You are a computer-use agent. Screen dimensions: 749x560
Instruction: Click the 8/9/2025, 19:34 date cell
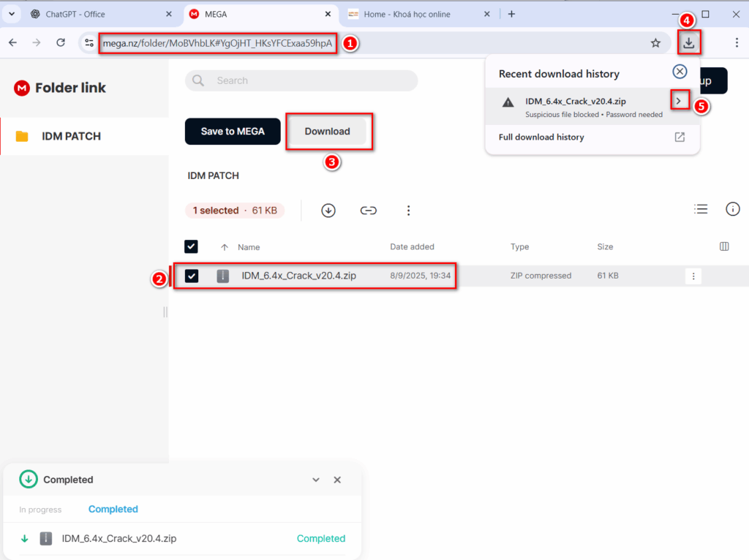point(421,276)
